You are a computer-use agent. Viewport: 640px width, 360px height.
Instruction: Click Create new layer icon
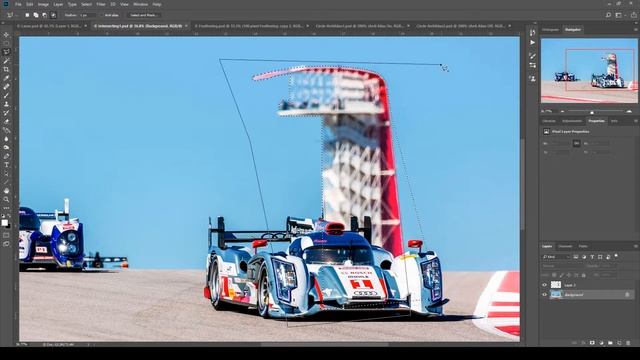619,343
